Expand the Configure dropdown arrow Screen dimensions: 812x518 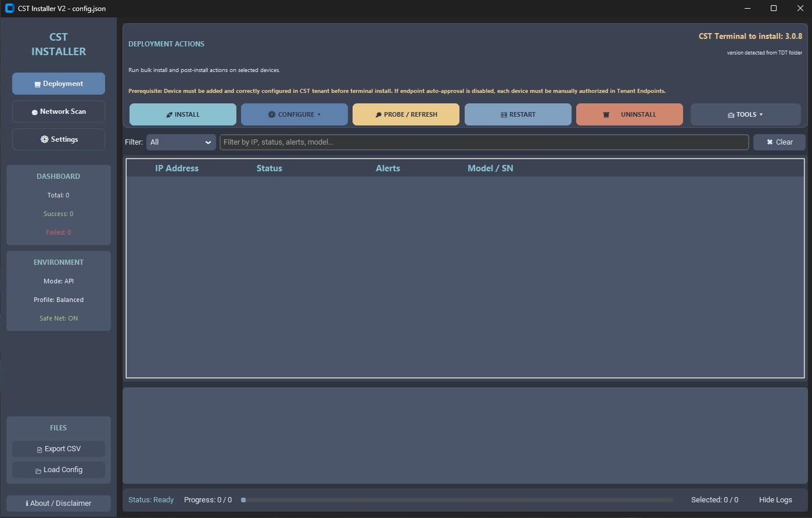tap(319, 115)
